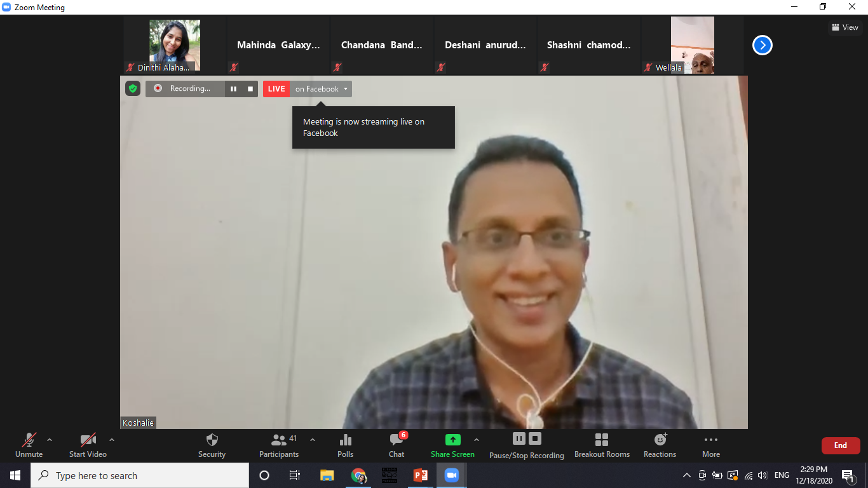Viewport: 868px width, 488px height.
Task: Open the taskbar clock showing 2:29 PM
Action: pos(815,475)
